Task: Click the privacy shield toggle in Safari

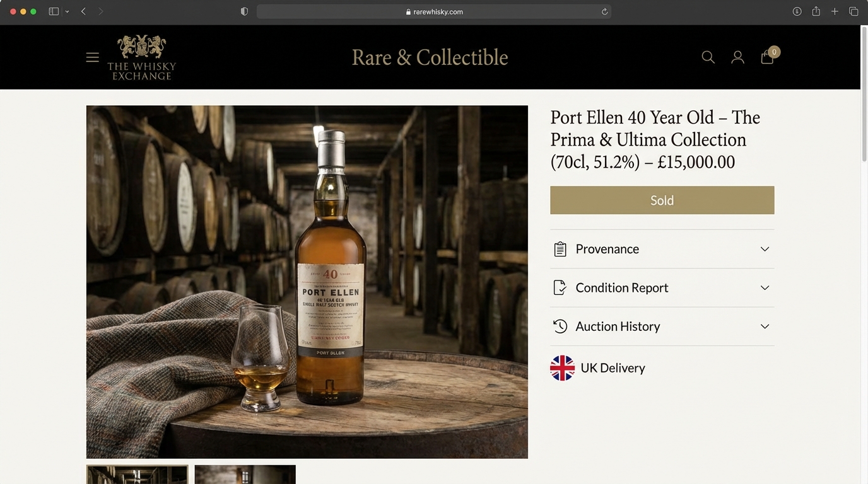Action: (x=244, y=11)
